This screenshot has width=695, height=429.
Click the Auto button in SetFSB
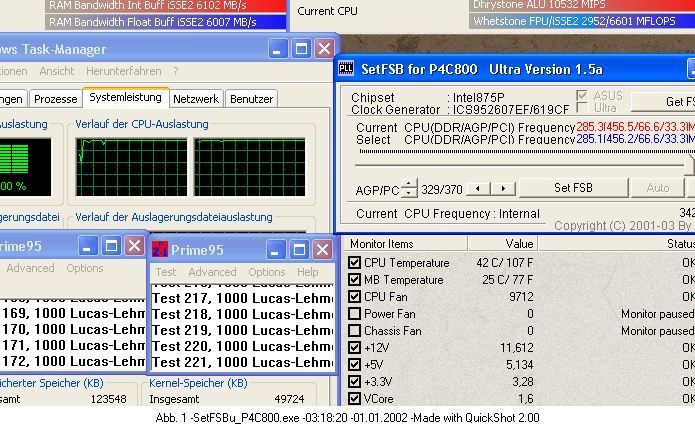pos(658,188)
